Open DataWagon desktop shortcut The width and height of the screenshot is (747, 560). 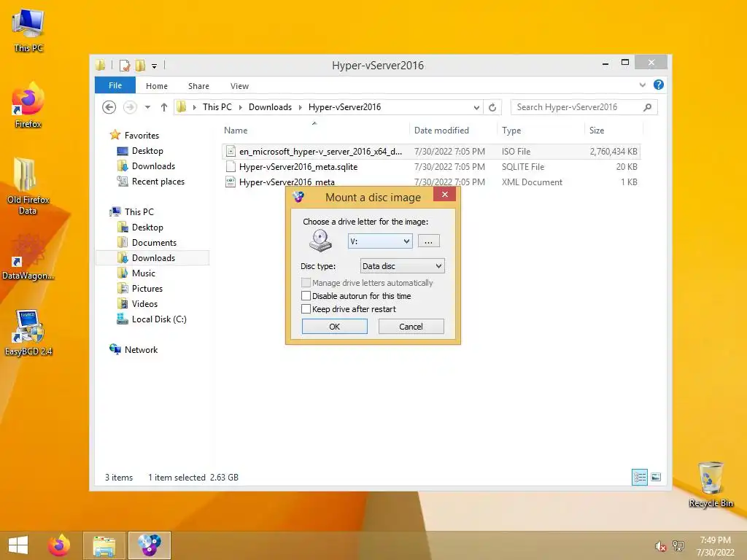pyautogui.click(x=28, y=256)
